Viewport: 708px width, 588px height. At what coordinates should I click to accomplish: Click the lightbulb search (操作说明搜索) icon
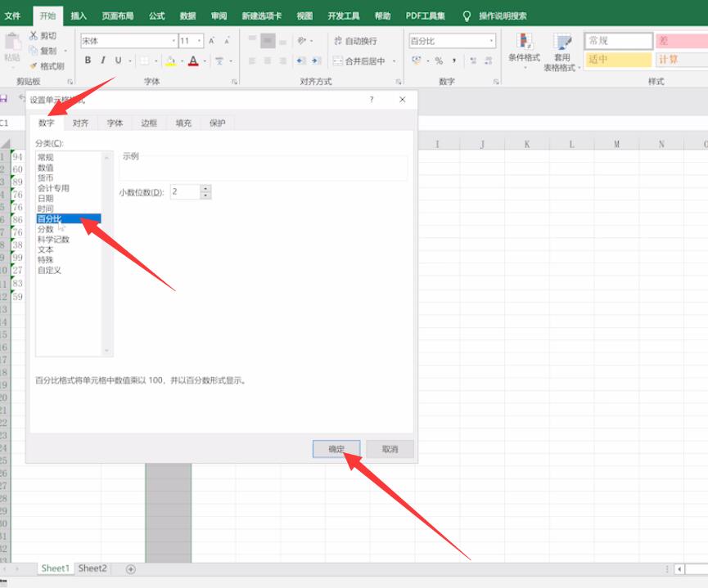pyautogui.click(x=467, y=16)
